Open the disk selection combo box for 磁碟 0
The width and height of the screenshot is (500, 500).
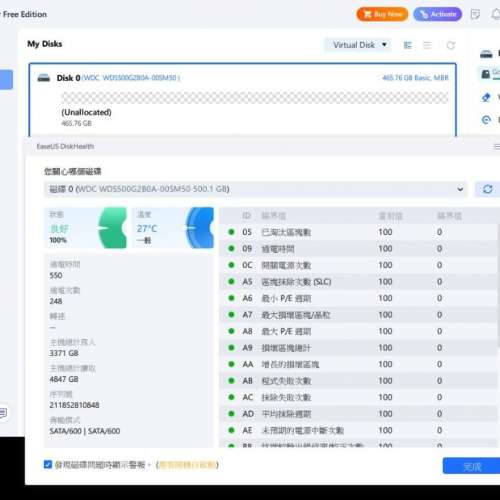[256, 189]
